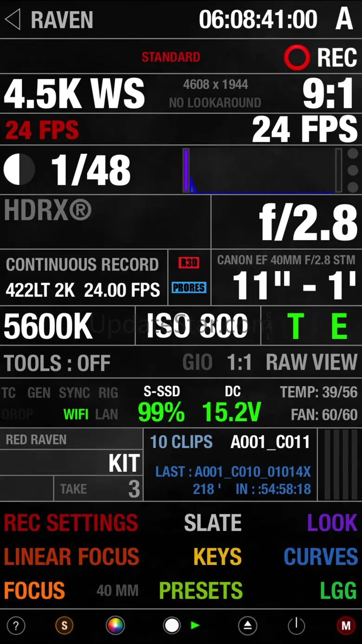The image size is (362, 644).
Task: Tap the WIFI status indicator
Action: pyautogui.click(x=76, y=414)
